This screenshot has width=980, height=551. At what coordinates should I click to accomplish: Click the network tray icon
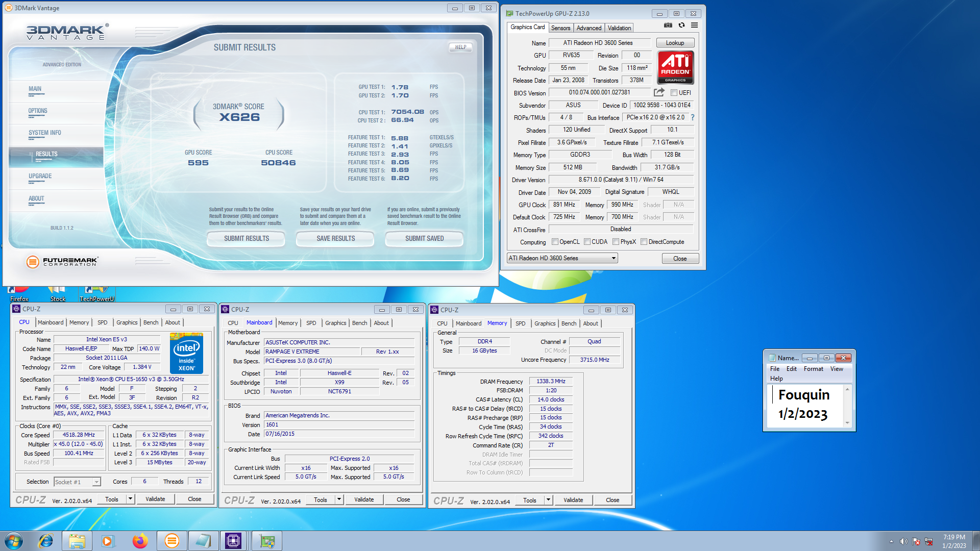928,541
